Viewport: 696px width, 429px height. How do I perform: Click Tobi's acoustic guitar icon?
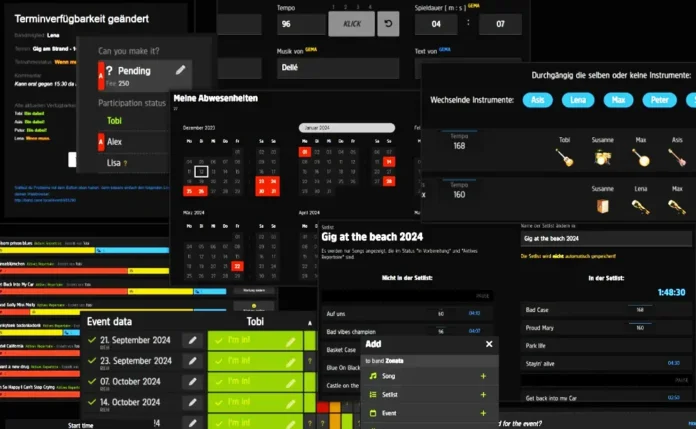[x=565, y=157]
